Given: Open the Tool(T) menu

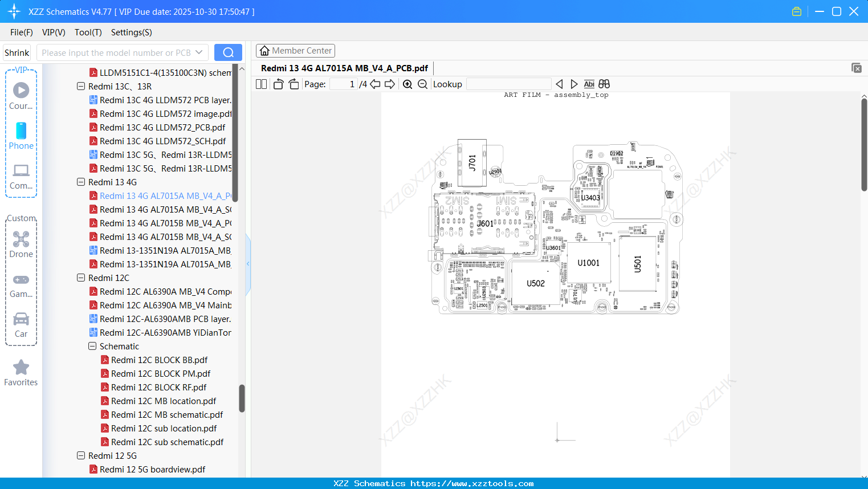Looking at the screenshot, I should [88, 32].
